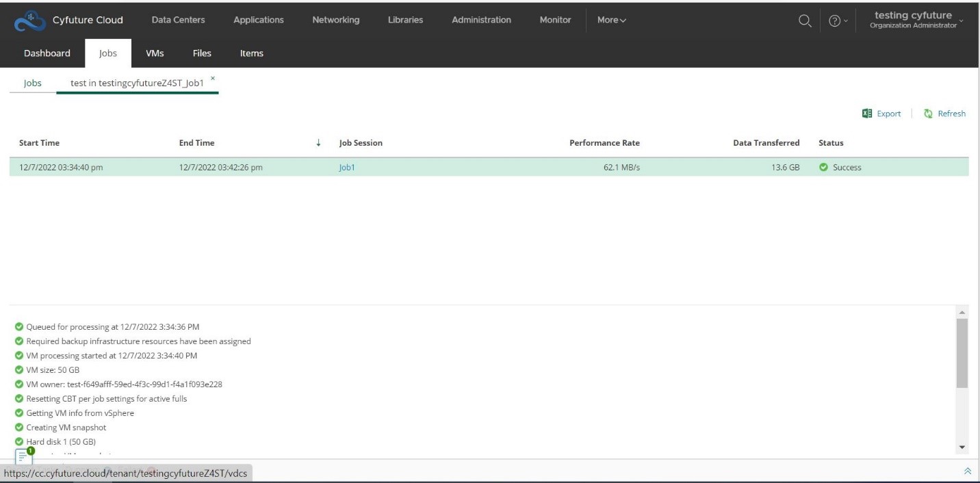
Task: Click the log panel scroll down arrow
Action: point(962,447)
